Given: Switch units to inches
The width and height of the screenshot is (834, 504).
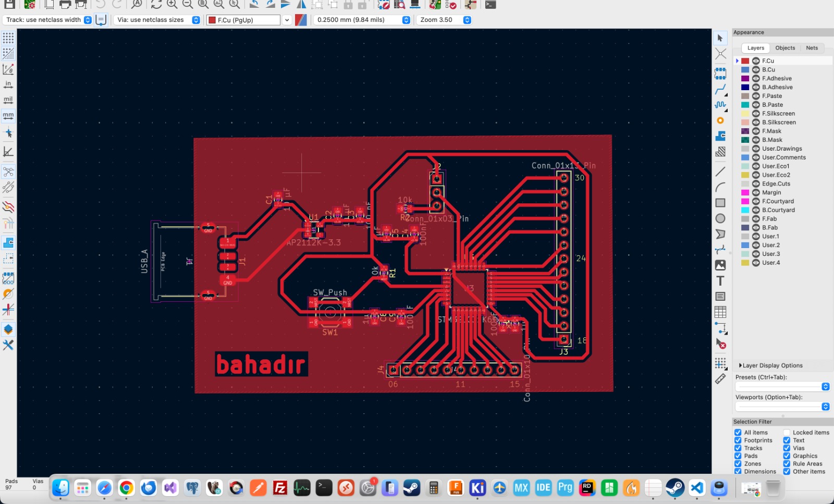Looking at the screenshot, I should 8,84.
